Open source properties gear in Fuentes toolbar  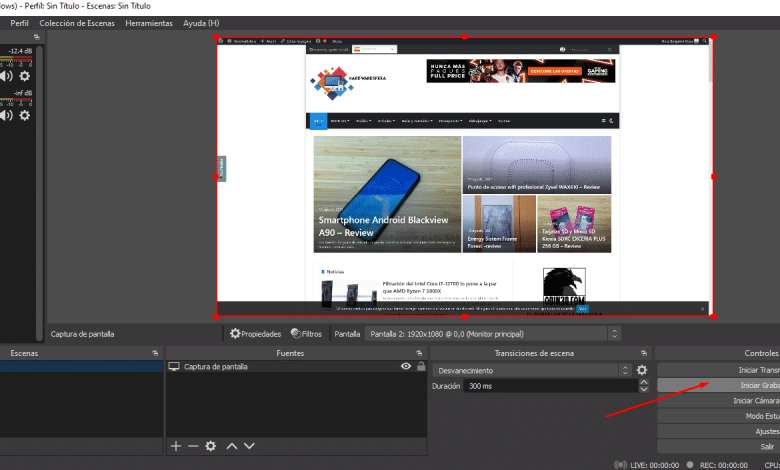click(211, 446)
